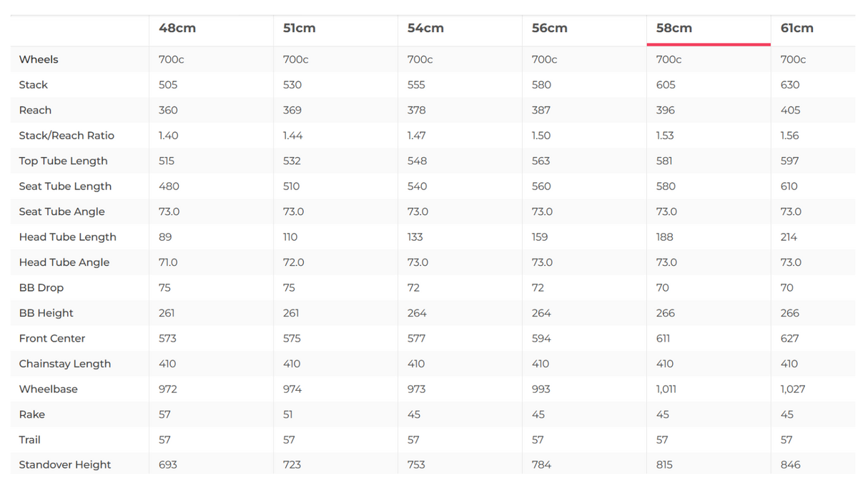
Task: Click the Top Tube Length row label
Action: [x=63, y=161]
